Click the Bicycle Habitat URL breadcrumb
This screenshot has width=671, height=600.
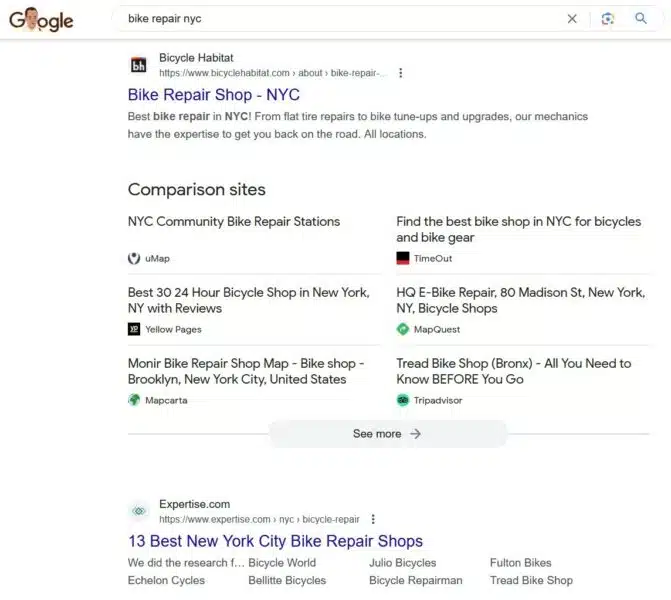271,73
